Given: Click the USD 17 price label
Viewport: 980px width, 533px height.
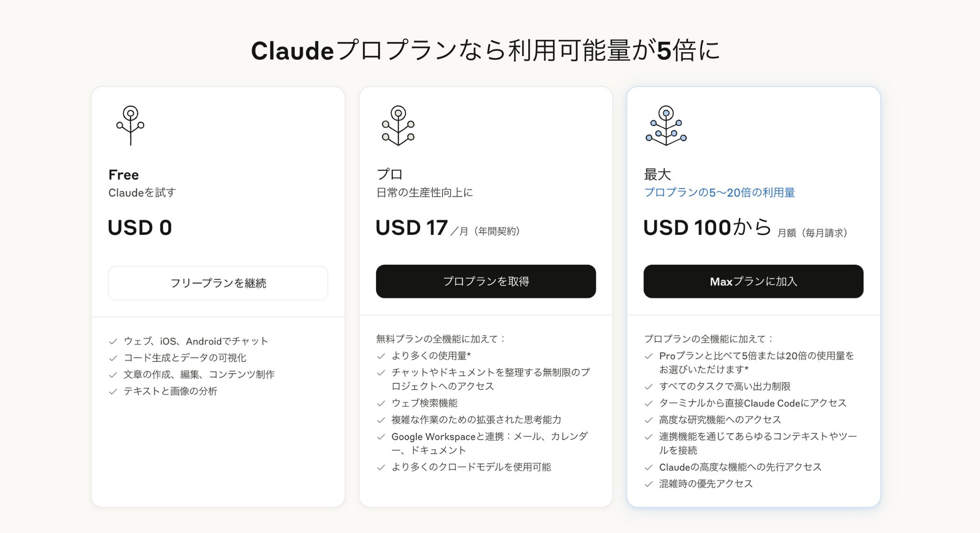Looking at the screenshot, I should click(412, 228).
